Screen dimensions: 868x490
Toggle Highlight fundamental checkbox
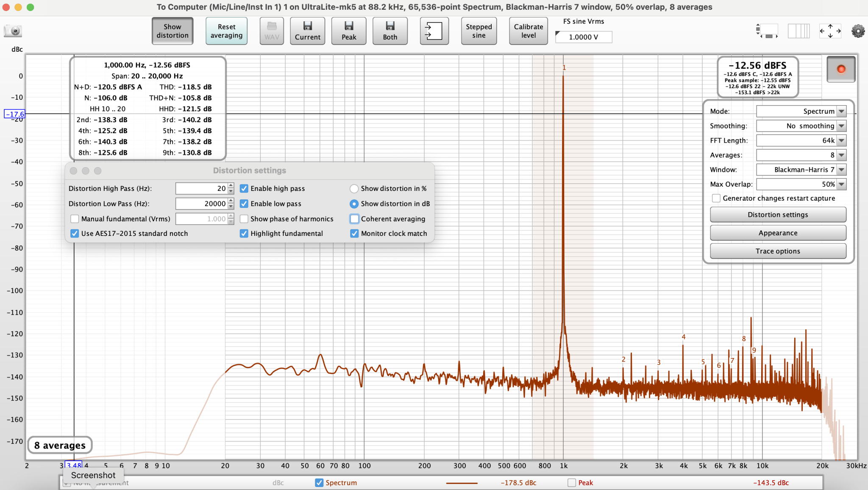(x=244, y=233)
